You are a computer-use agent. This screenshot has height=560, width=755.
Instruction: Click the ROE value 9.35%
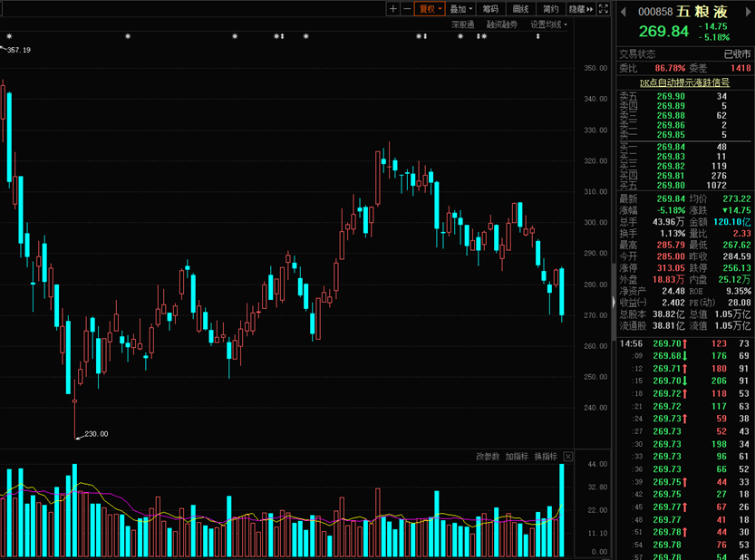click(x=739, y=291)
